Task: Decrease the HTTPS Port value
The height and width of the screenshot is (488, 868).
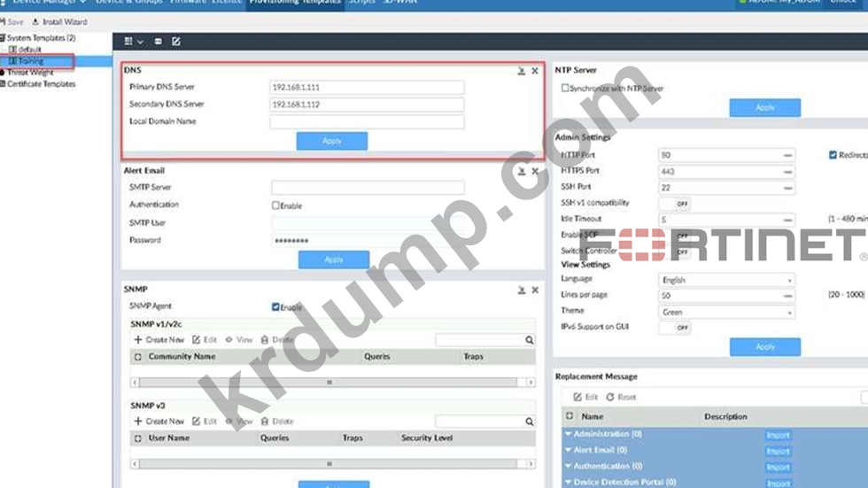Action: [787, 172]
